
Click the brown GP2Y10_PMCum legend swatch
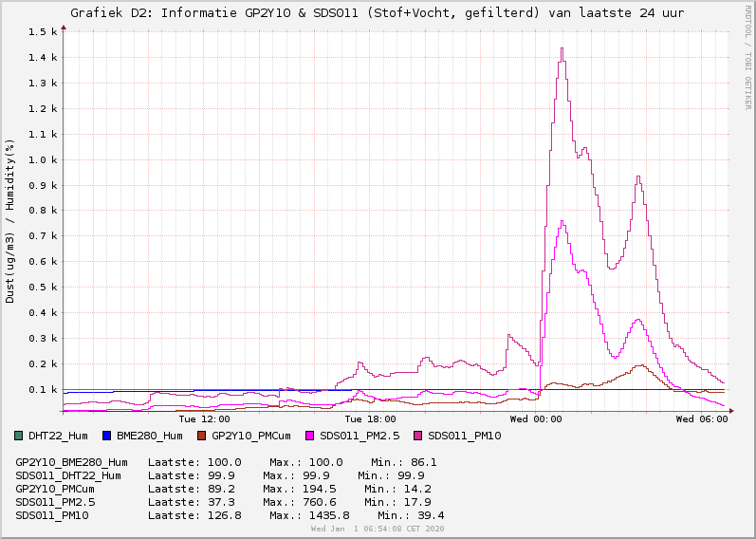[x=202, y=436]
